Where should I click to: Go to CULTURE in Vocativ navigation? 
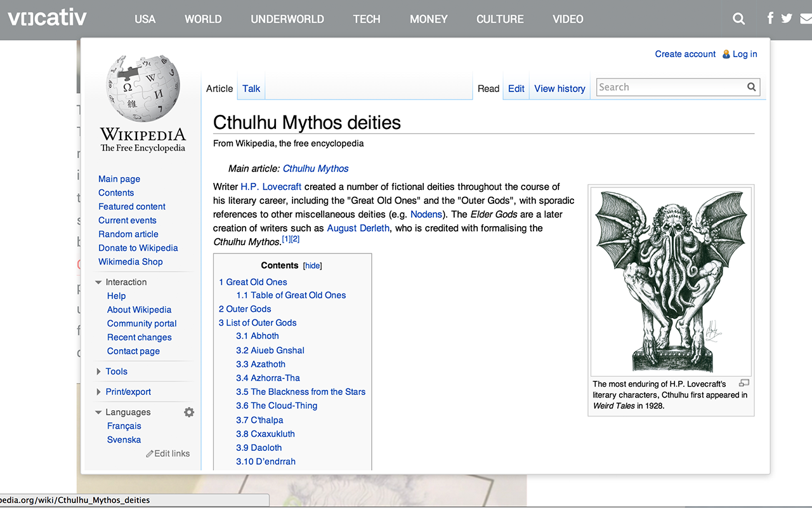pos(500,19)
